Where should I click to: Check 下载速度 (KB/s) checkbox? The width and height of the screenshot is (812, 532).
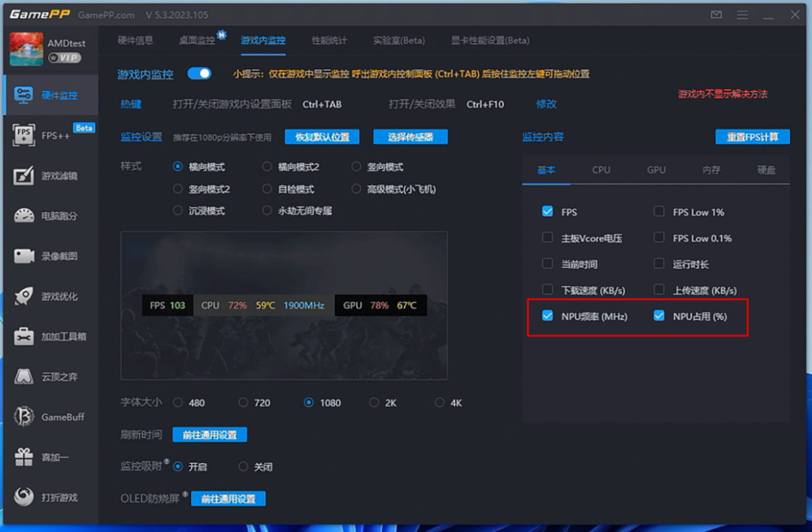click(547, 290)
